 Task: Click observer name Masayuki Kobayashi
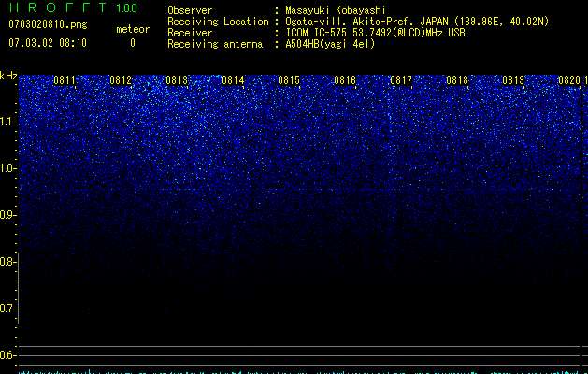click(x=336, y=10)
